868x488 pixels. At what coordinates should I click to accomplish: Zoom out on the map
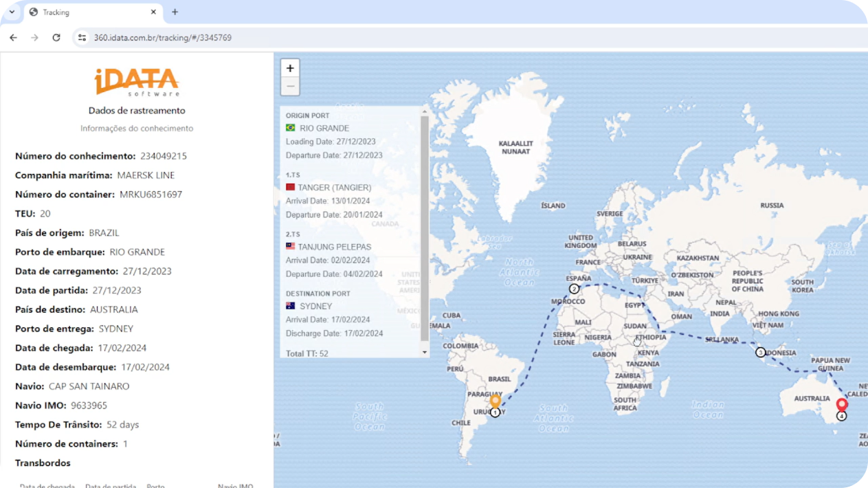290,87
